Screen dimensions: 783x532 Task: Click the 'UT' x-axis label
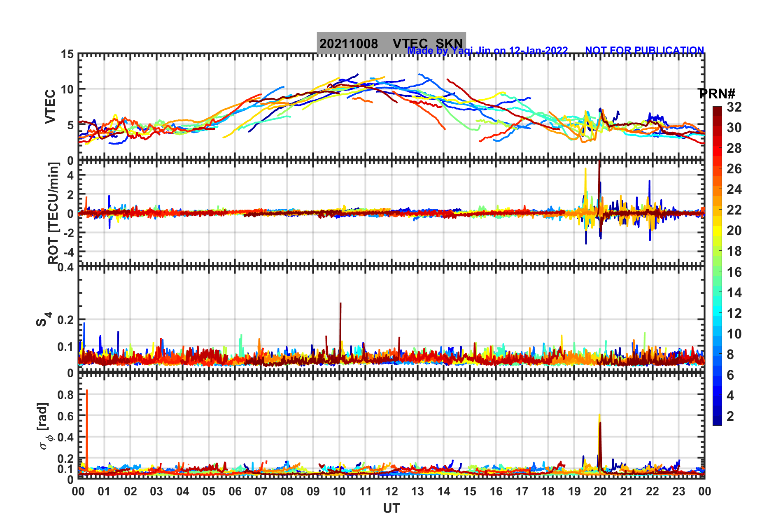tap(391, 509)
